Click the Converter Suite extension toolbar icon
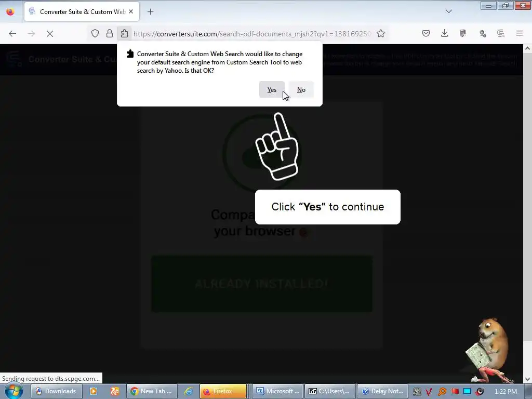The image size is (532, 399). point(501,33)
